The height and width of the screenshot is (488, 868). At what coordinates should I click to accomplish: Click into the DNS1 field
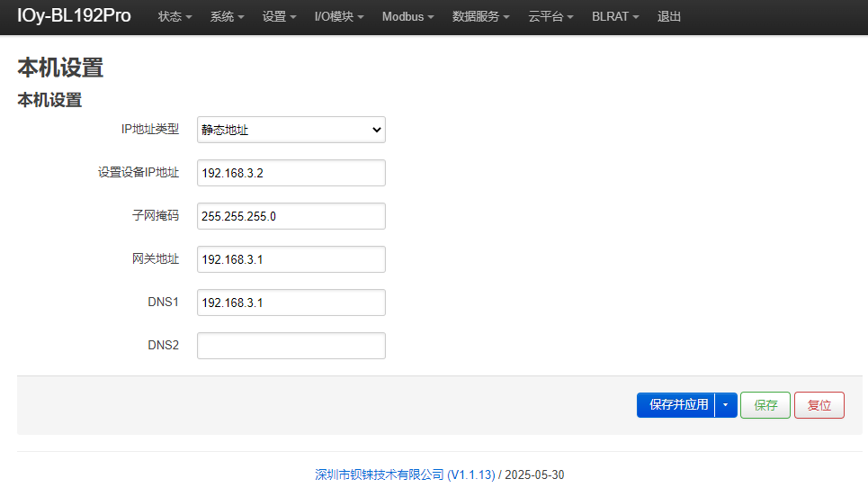click(291, 303)
